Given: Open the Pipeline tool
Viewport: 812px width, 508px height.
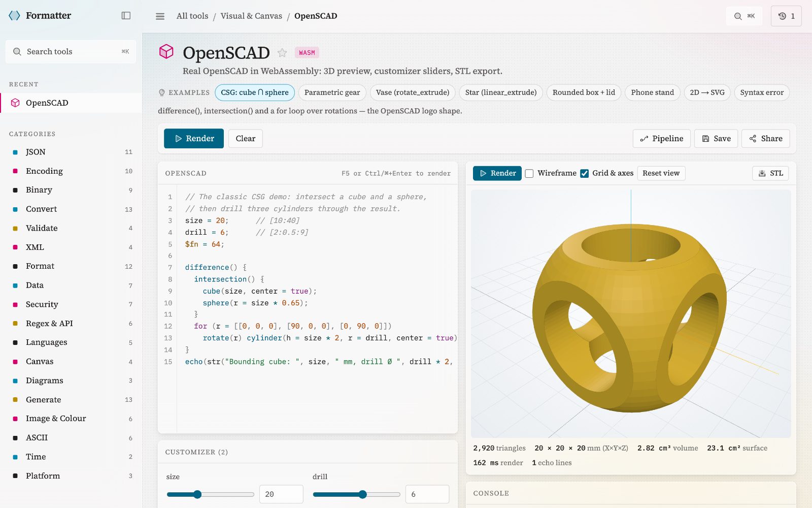Looking at the screenshot, I should click(661, 139).
